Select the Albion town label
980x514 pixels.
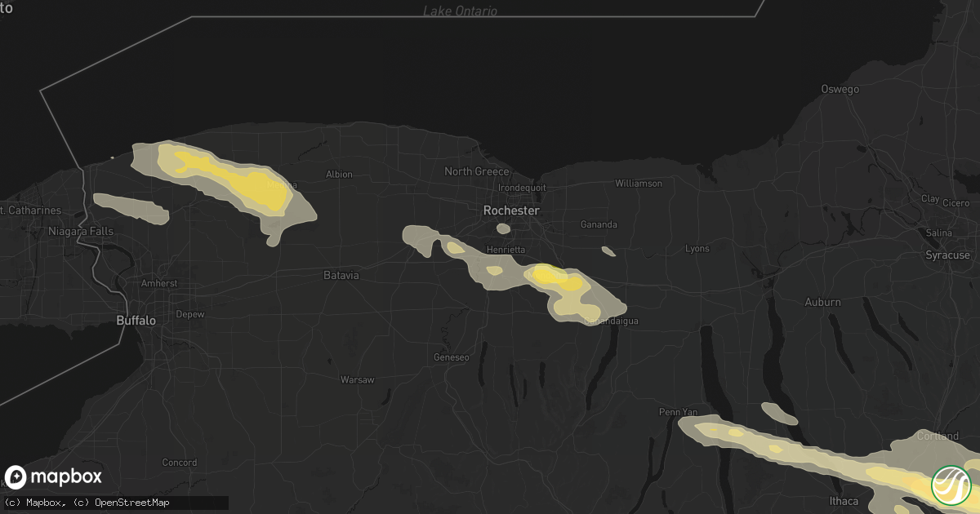(339, 175)
